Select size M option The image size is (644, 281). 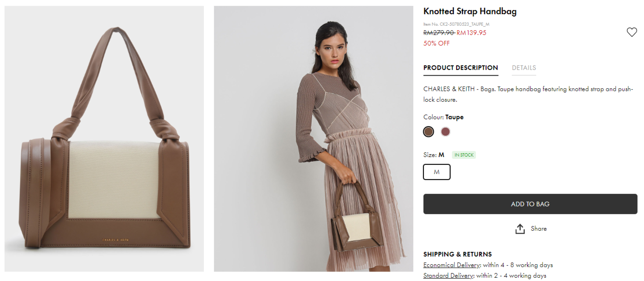pos(436,172)
